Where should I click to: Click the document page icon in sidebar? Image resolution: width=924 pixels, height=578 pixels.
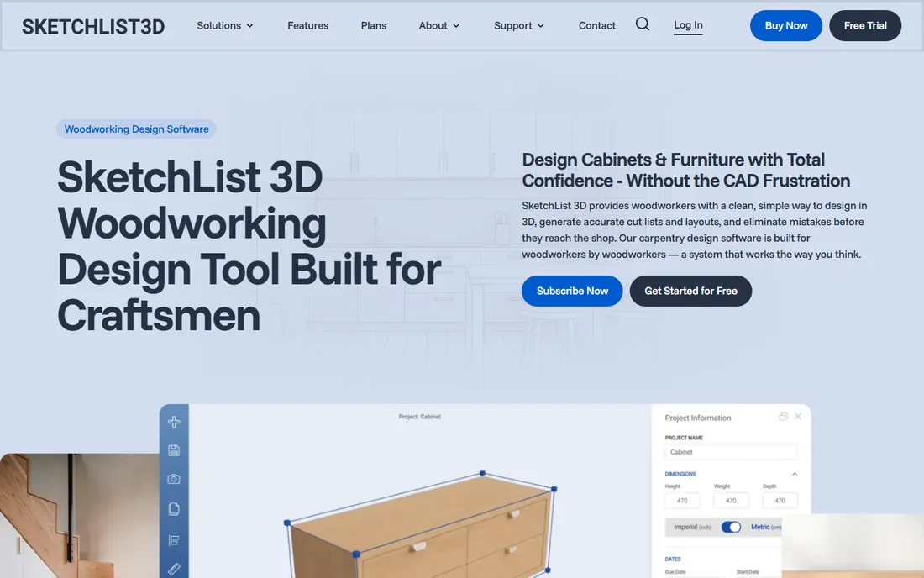click(x=174, y=509)
